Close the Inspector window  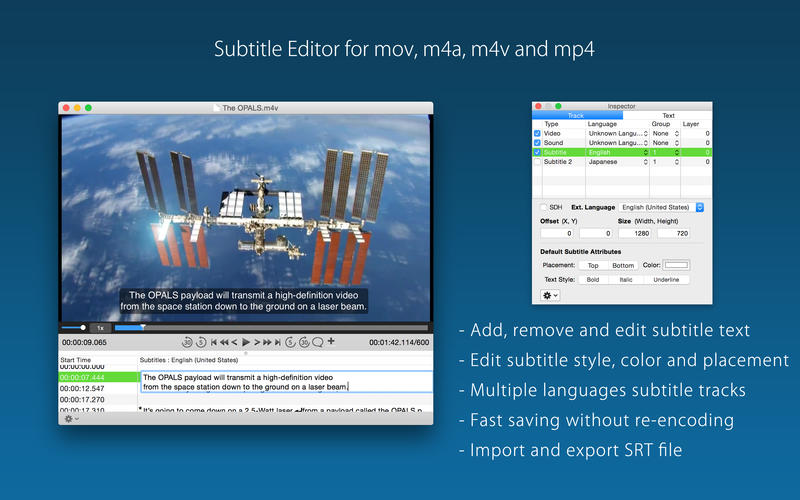(538, 106)
